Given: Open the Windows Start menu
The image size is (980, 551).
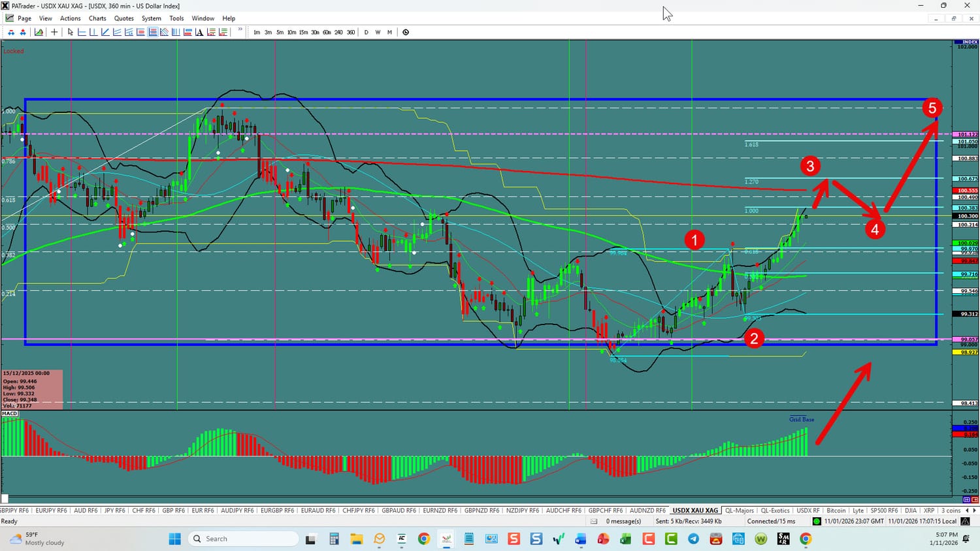Looking at the screenshot, I should coord(174,539).
